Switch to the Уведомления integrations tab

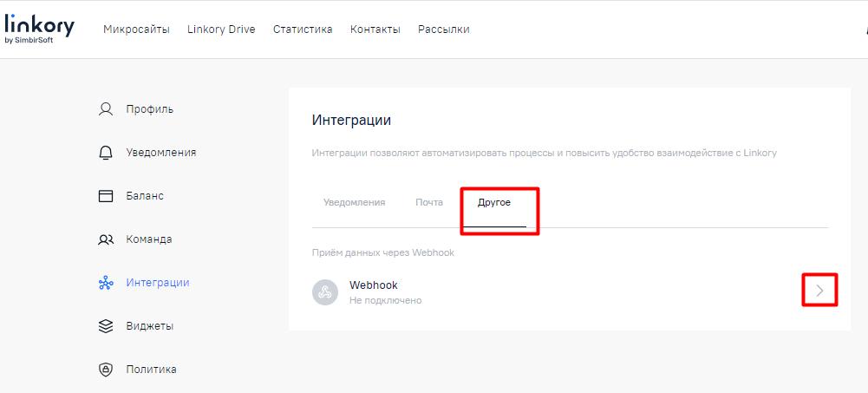pyautogui.click(x=355, y=203)
